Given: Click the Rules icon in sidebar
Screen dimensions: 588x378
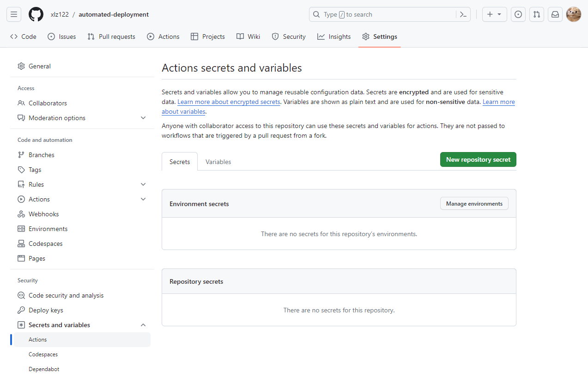Looking at the screenshot, I should [21, 184].
